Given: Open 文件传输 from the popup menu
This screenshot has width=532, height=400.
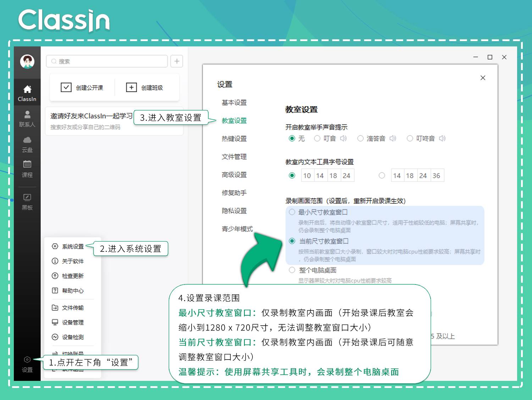Looking at the screenshot, I should [68, 308].
